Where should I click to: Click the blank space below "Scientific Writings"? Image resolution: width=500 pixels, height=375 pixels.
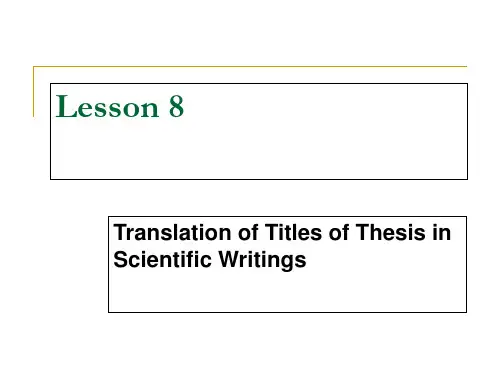coord(287,292)
